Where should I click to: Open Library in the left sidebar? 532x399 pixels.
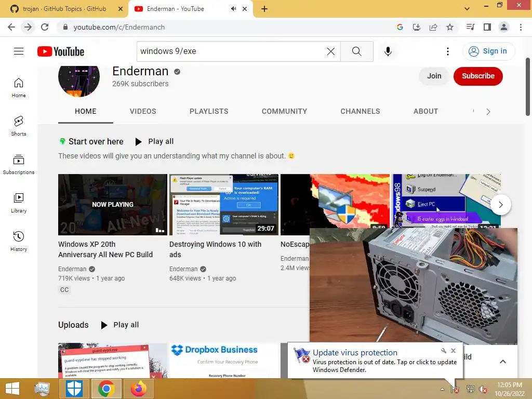tap(19, 203)
